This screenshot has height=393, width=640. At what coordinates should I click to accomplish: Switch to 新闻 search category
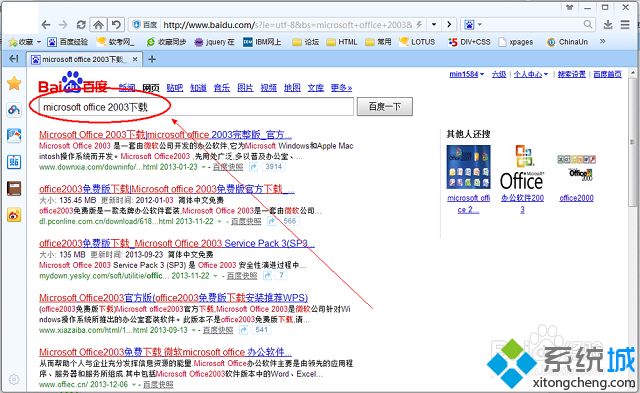pos(127,88)
